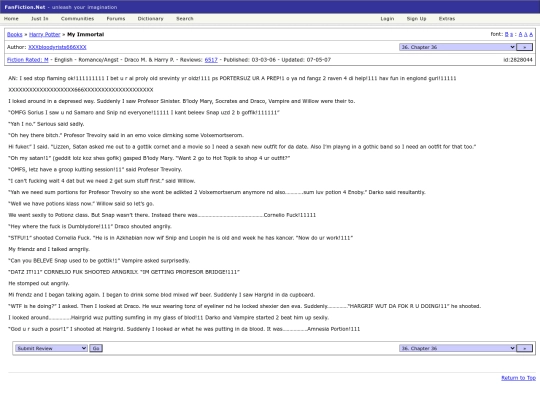Click the line starting "Can you BELEVE Snap"

click(x=99, y=261)
